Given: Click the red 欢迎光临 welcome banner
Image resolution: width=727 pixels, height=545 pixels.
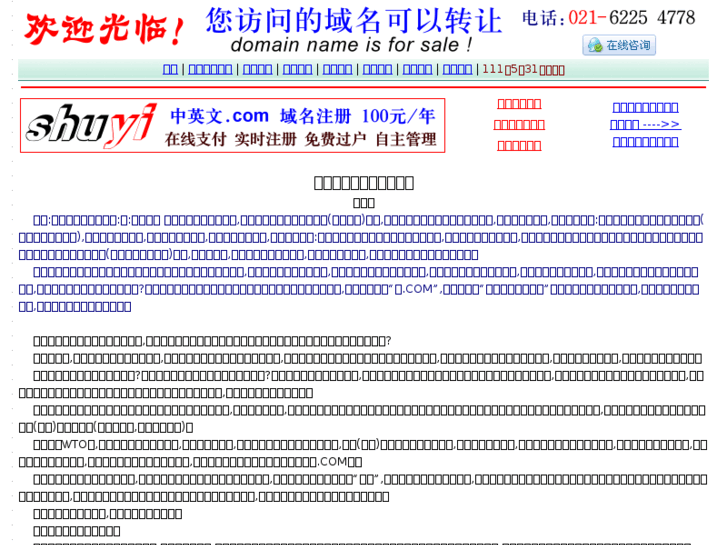Looking at the screenshot, I should (104, 29).
